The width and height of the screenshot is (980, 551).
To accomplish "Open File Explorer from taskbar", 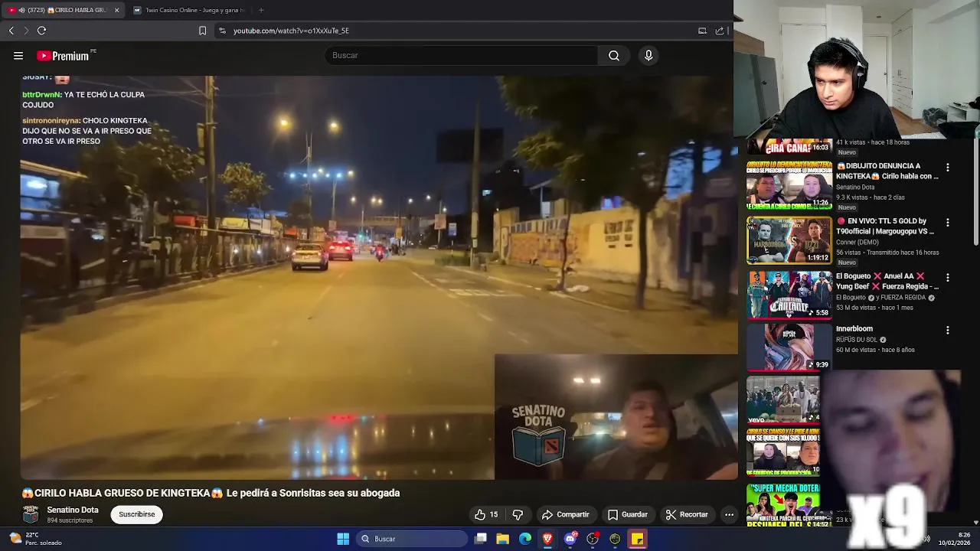I will pos(502,539).
